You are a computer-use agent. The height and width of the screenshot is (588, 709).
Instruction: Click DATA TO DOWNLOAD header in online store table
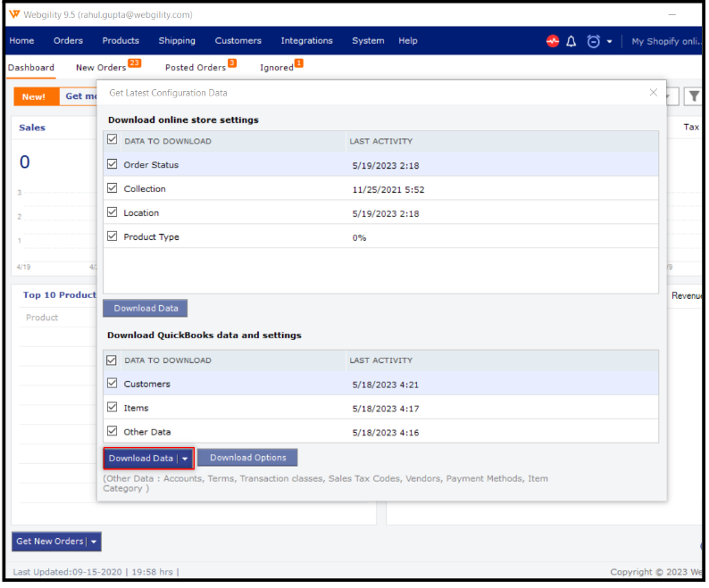(168, 142)
